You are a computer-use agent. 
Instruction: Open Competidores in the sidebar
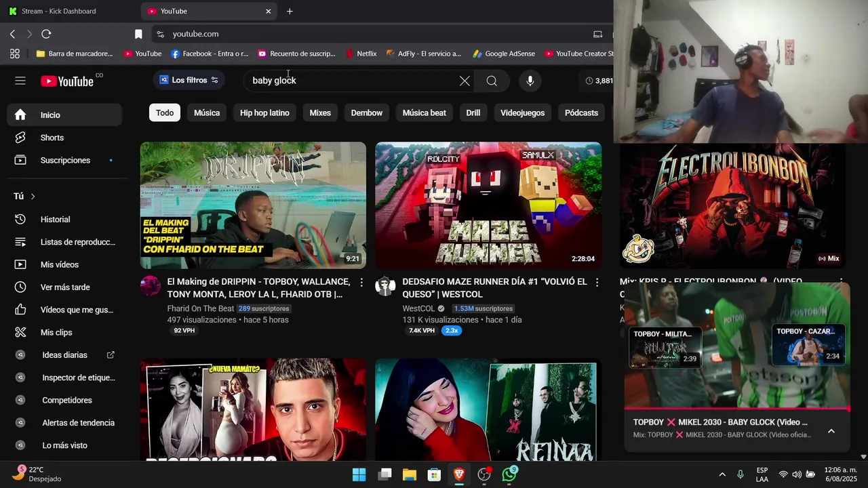[64, 400]
